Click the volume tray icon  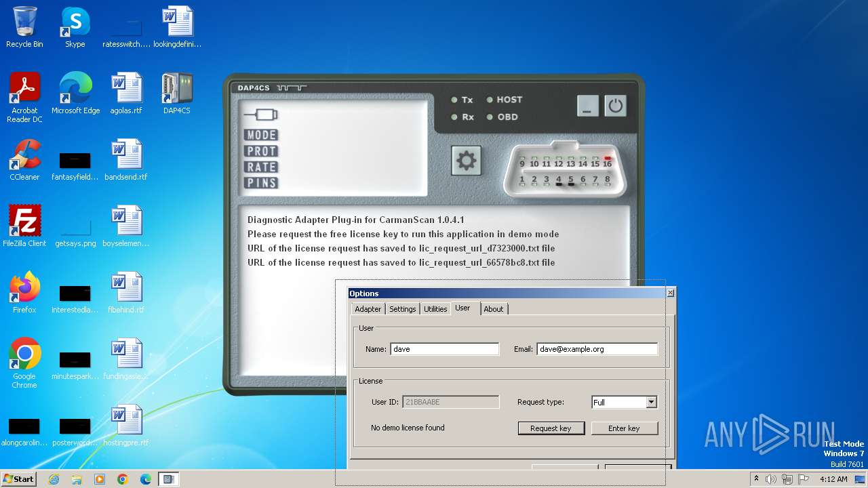(771, 479)
